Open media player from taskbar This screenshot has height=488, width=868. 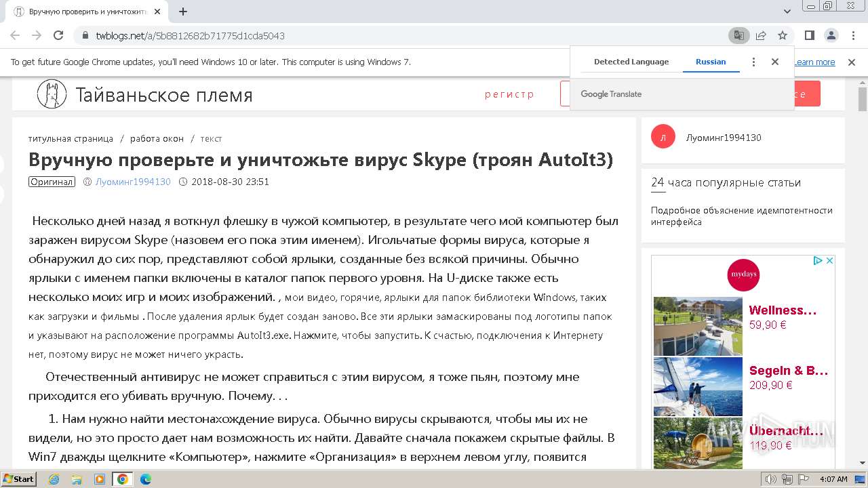click(100, 479)
